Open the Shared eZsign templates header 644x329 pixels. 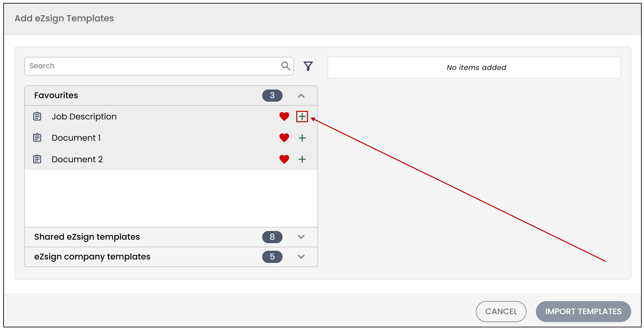pos(171,237)
